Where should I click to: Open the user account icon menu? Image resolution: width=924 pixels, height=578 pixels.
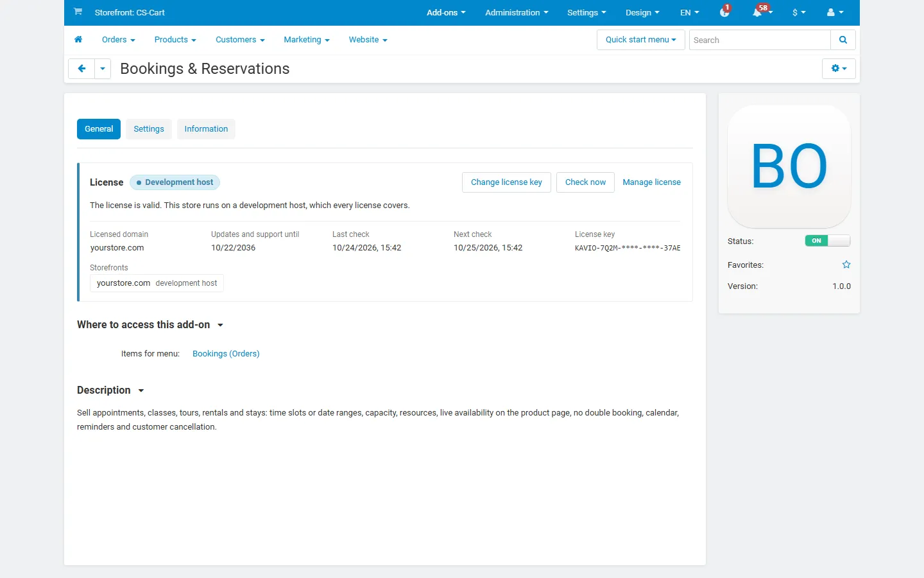point(835,12)
